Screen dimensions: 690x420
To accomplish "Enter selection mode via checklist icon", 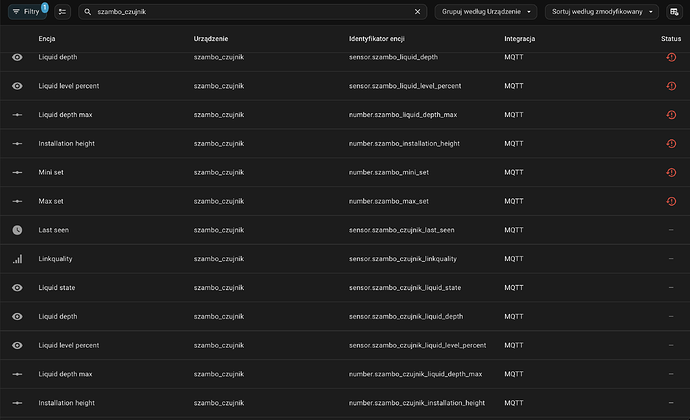I will (x=63, y=12).
